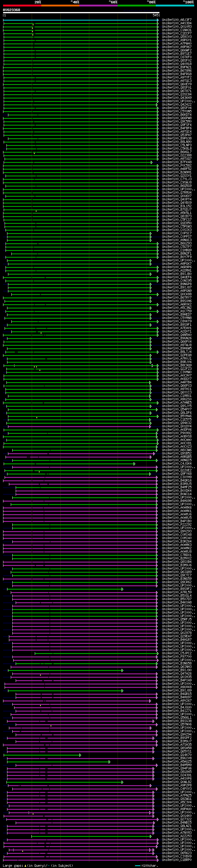Click the Large gaps legend text

(38, 865)
